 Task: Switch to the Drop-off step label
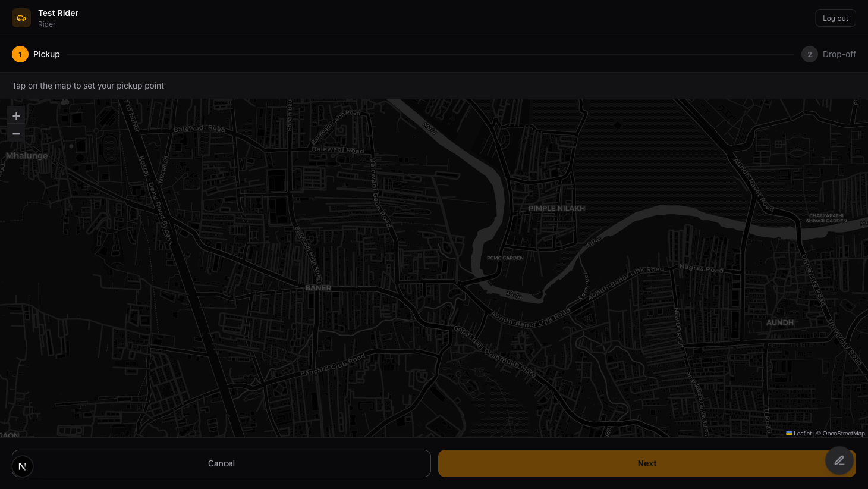click(x=839, y=54)
